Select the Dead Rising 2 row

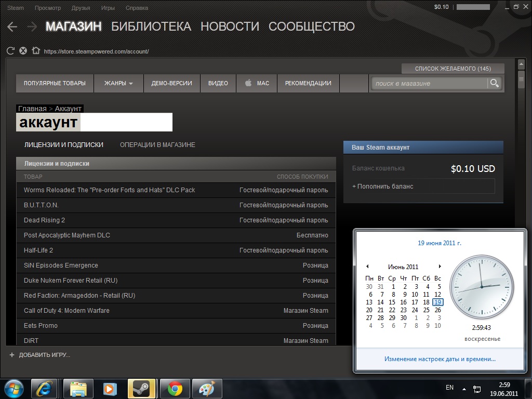click(x=176, y=220)
